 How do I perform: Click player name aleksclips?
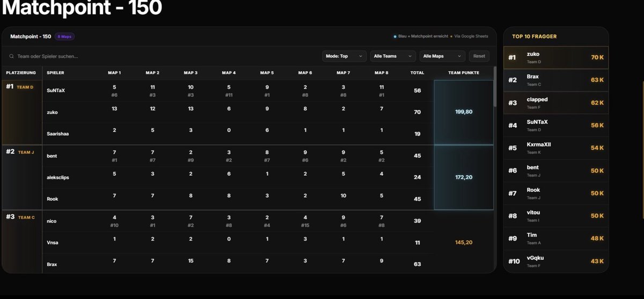pos(57,177)
